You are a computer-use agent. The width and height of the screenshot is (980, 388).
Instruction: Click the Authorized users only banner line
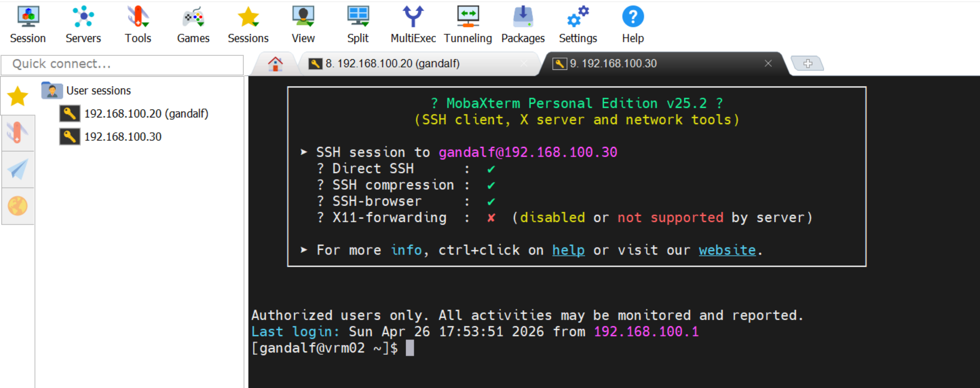coord(527,315)
